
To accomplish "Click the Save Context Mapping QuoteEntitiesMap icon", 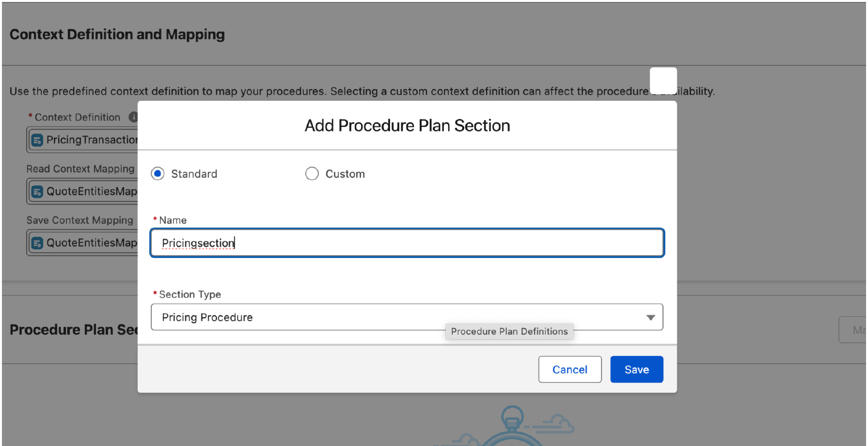I will (37, 243).
